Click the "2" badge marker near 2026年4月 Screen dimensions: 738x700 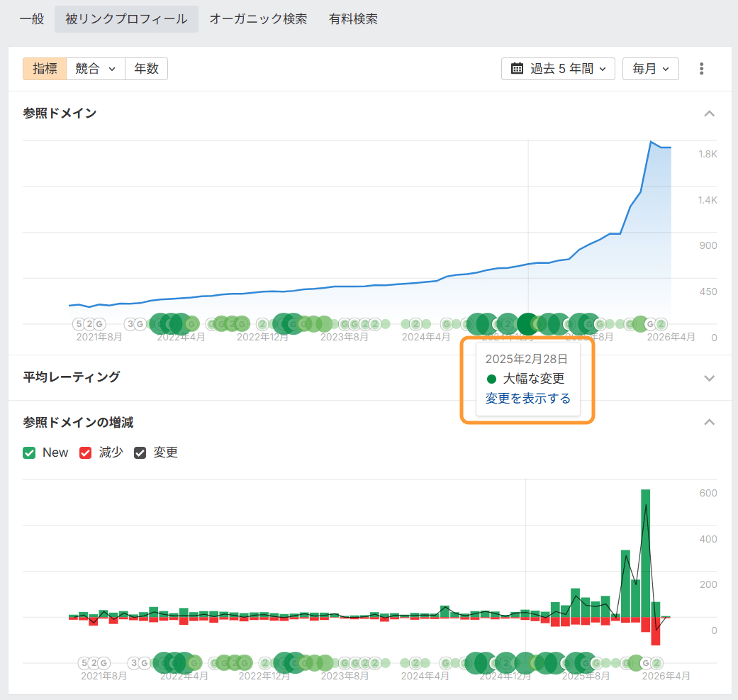(661, 324)
